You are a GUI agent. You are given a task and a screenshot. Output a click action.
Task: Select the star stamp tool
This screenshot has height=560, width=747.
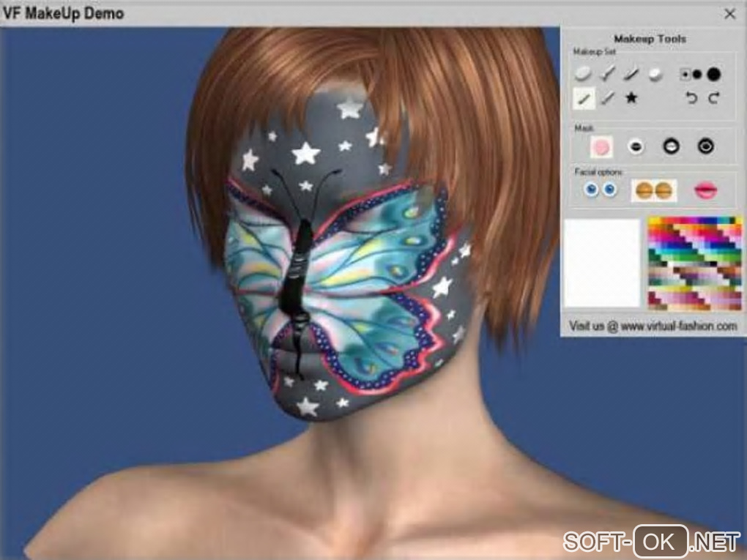click(x=631, y=98)
